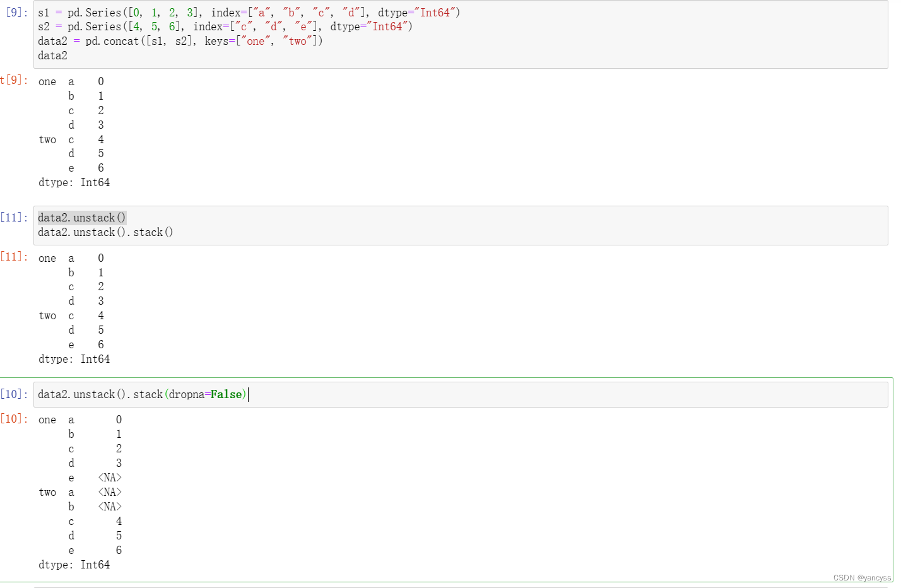Viewport: 901px width, 588px height.
Task: Click the bold 'False' keyword in cell [10]
Action: click(226, 394)
